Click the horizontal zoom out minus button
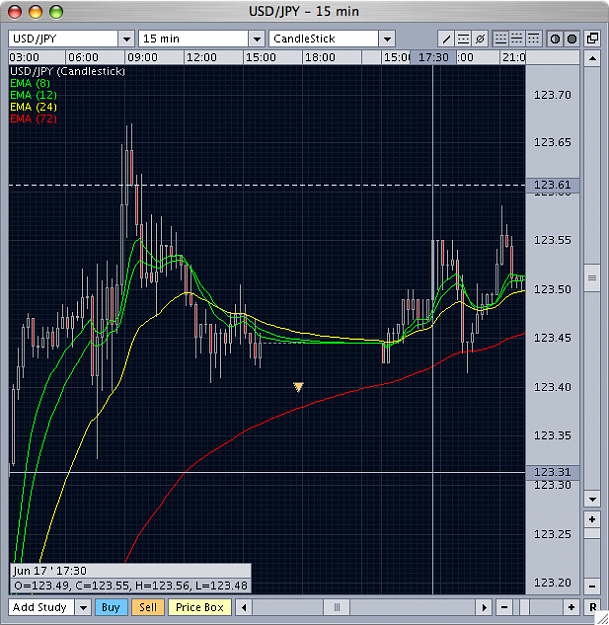The image size is (609, 625). [x=504, y=607]
